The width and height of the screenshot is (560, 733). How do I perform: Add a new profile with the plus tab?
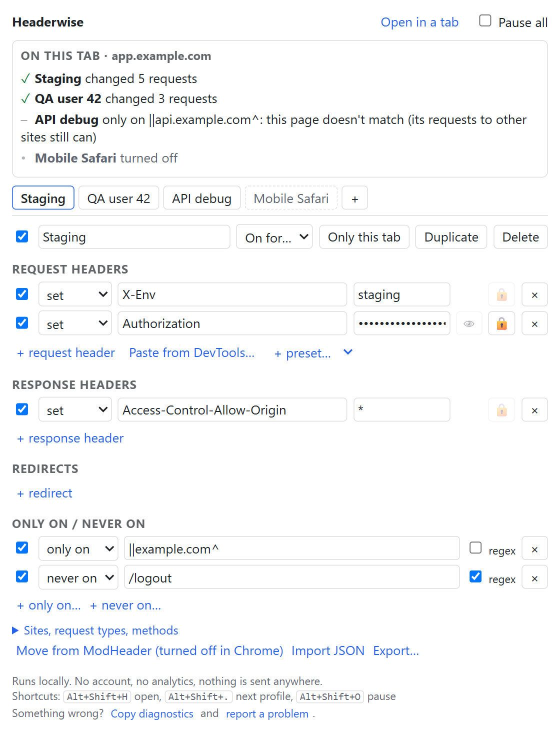coord(354,198)
